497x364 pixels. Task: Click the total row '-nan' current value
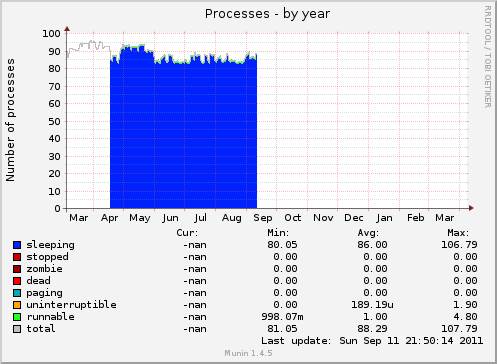click(195, 329)
